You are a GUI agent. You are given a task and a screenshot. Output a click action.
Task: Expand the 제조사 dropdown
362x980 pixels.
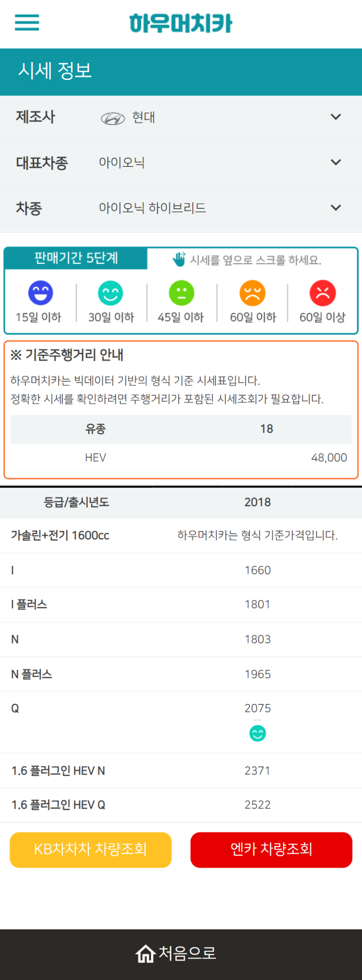coord(336,117)
